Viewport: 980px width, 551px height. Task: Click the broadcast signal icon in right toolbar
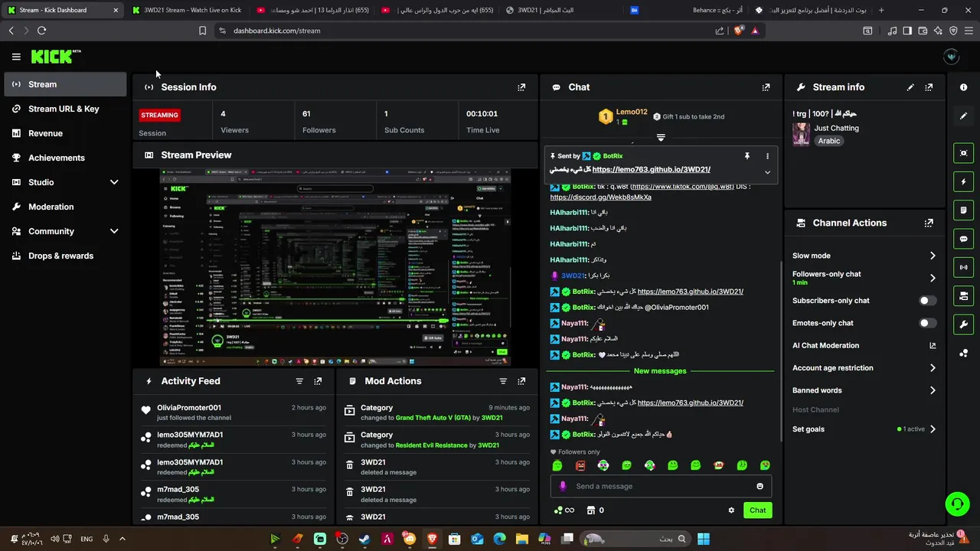click(x=963, y=267)
